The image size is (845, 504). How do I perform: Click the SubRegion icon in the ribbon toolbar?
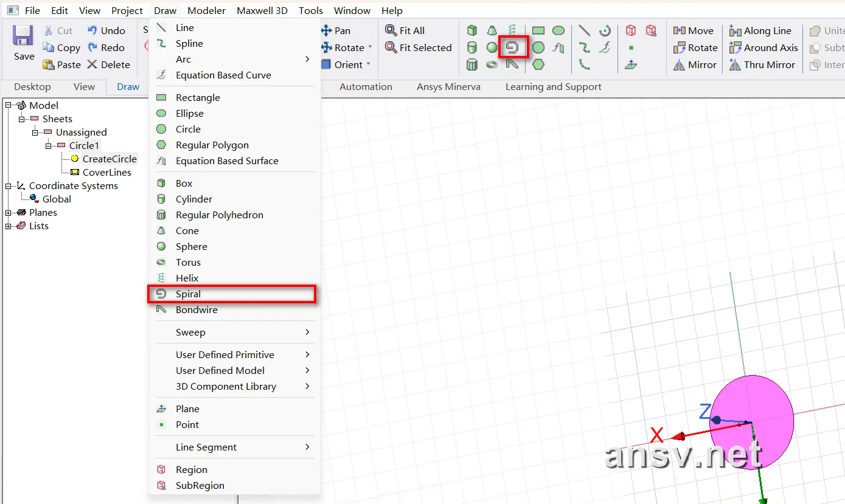(652, 30)
